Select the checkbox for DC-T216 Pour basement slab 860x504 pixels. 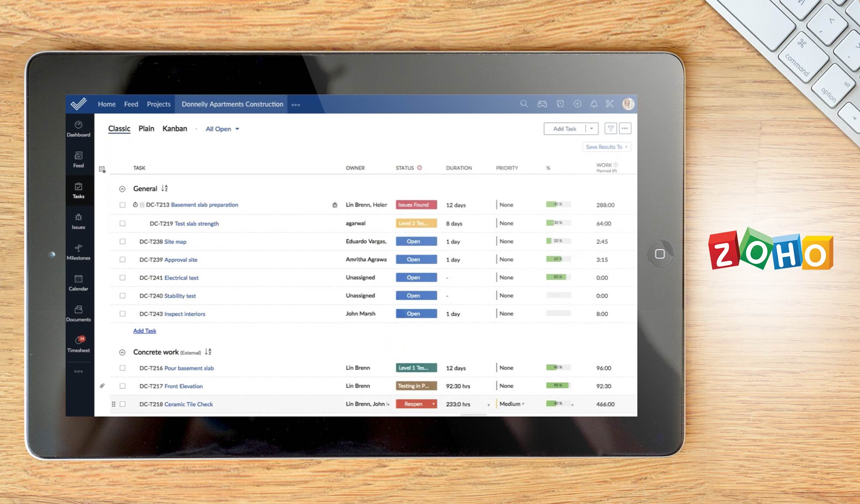(122, 368)
